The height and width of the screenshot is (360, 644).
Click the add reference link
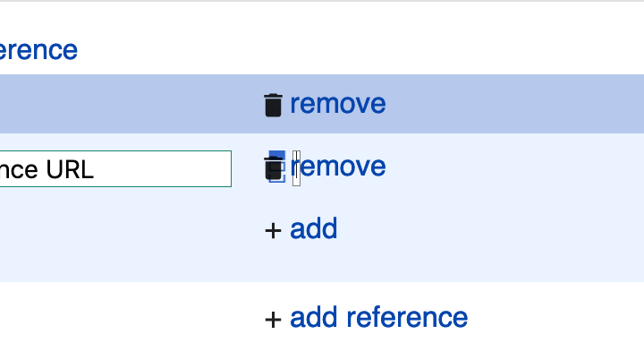coord(378,317)
